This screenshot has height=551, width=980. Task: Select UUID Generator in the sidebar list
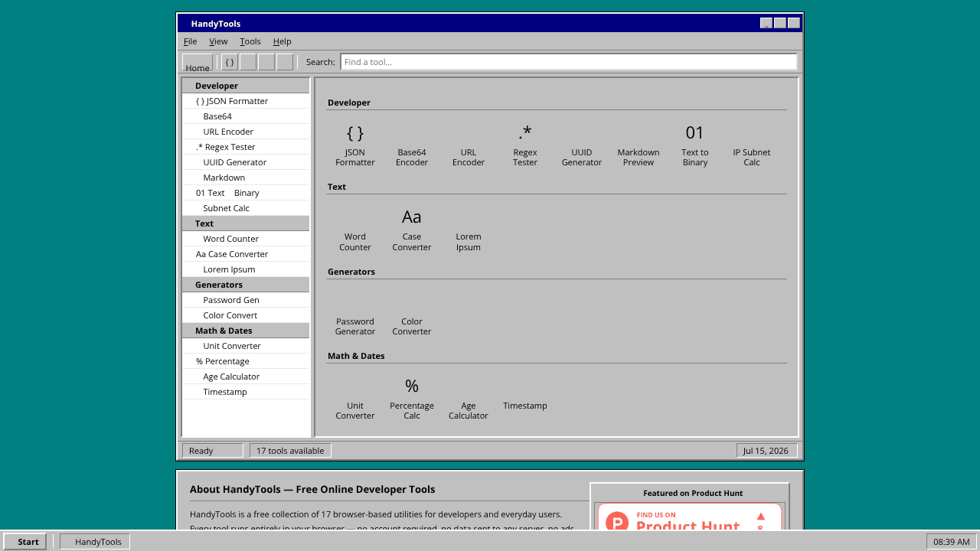pyautogui.click(x=246, y=162)
